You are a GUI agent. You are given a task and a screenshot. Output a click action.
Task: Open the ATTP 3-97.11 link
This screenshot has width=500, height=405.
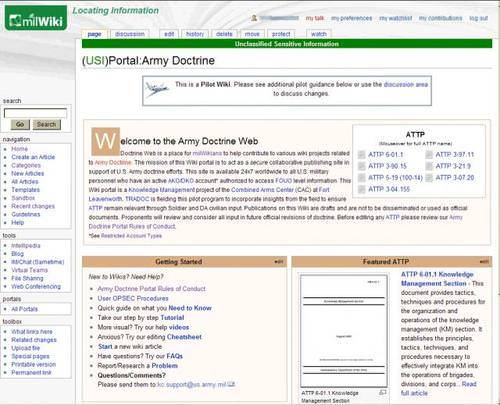tap(455, 155)
